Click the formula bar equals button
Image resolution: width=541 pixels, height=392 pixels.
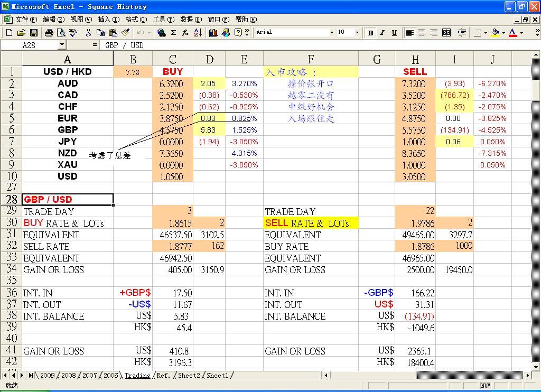[95, 45]
